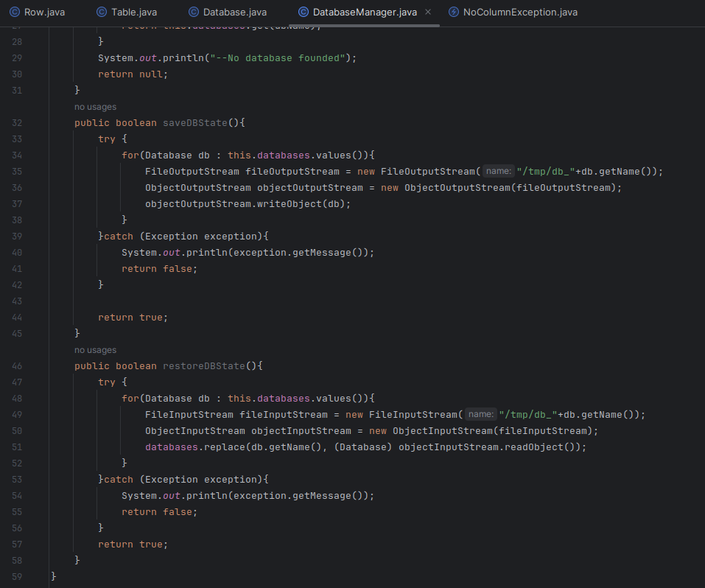
Task: Click 'objectOutputStream.writeObject(db);' on line 37
Action: [x=248, y=204]
